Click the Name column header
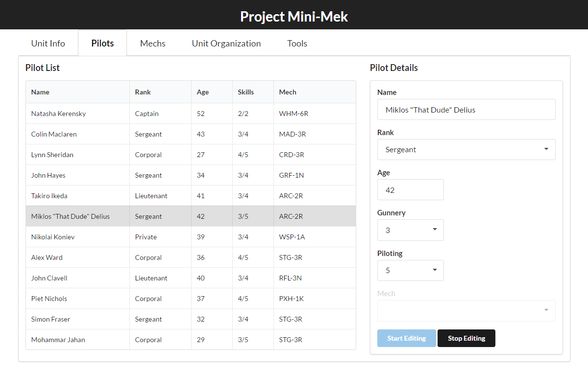The width and height of the screenshot is (588, 372). tap(78, 92)
